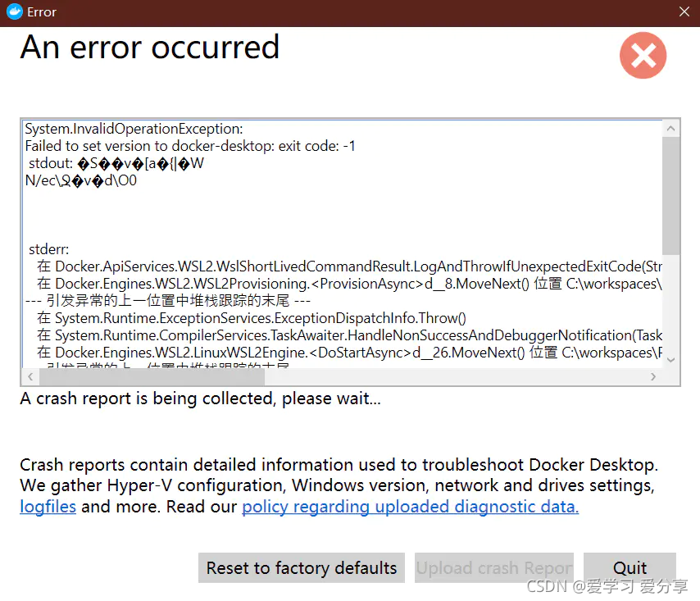Image resolution: width=700 pixels, height=601 pixels.
Task: Click the TaskAwaiter.HandleNonSuccessAndDebuggerNotification line
Action: click(x=349, y=335)
